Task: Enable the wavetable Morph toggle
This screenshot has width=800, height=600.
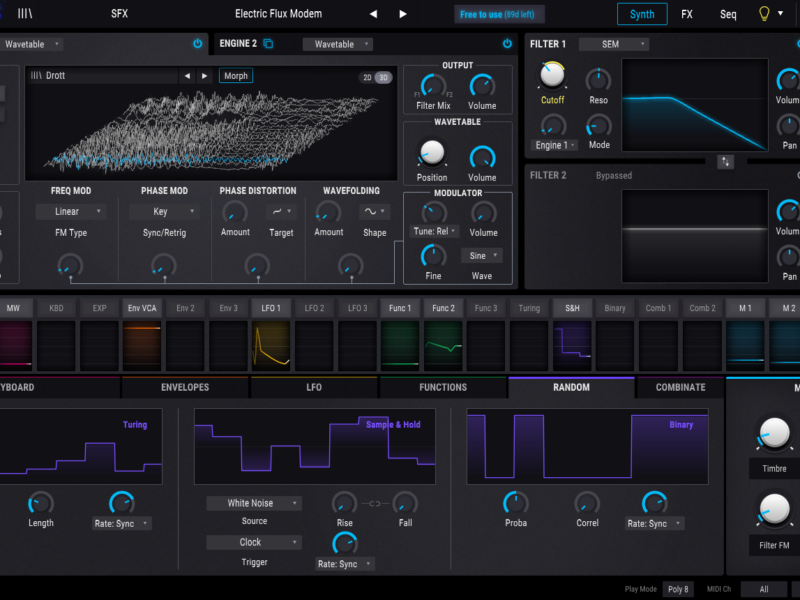Action: click(x=236, y=76)
